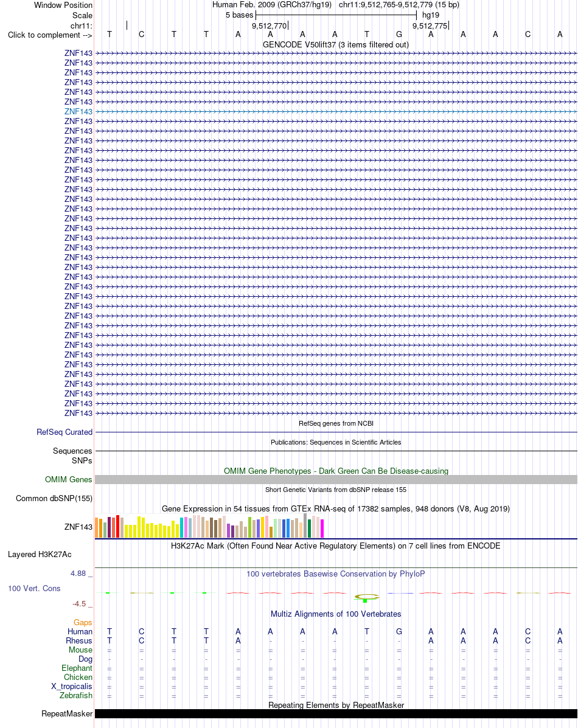Click the G base in the Human alignment row
The width and height of the screenshot is (578, 728).
coord(399,631)
